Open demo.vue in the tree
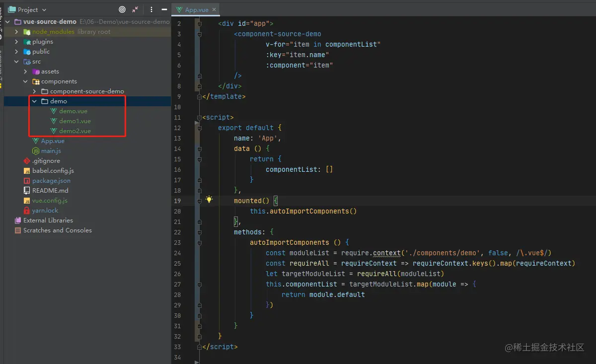This screenshot has height=364, width=596. pyautogui.click(x=73, y=111)
